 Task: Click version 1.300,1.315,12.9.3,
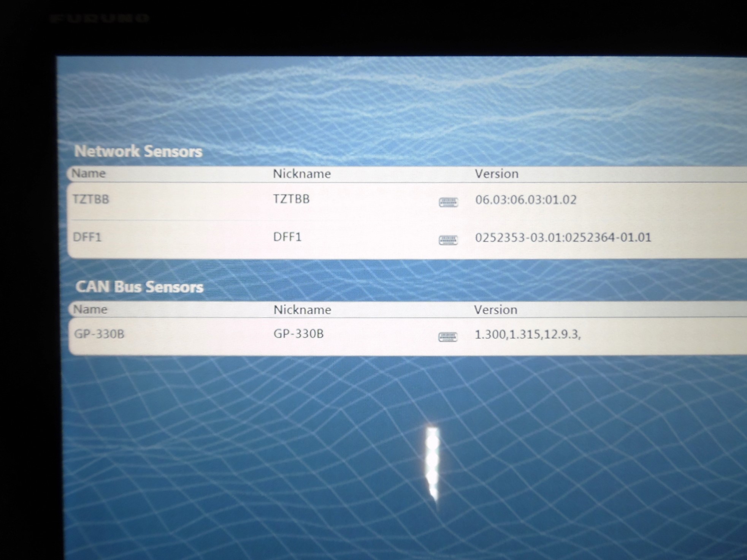click(x=528, y=334)
